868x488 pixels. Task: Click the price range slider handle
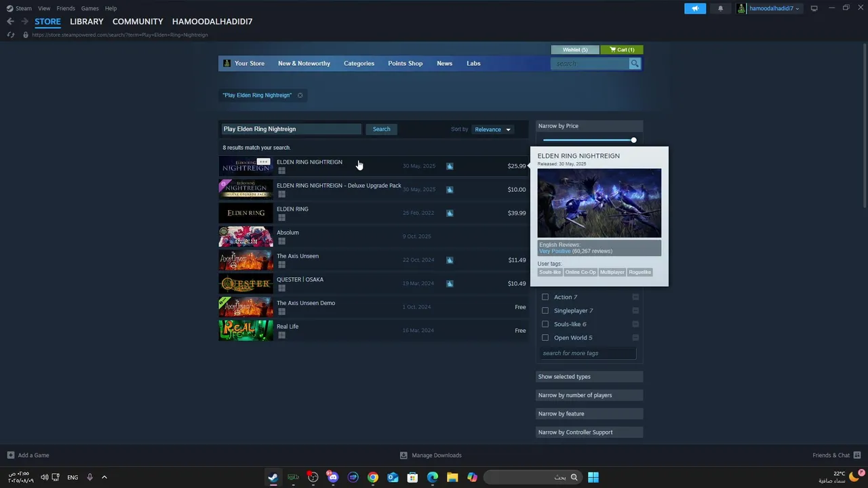point(633,140)
